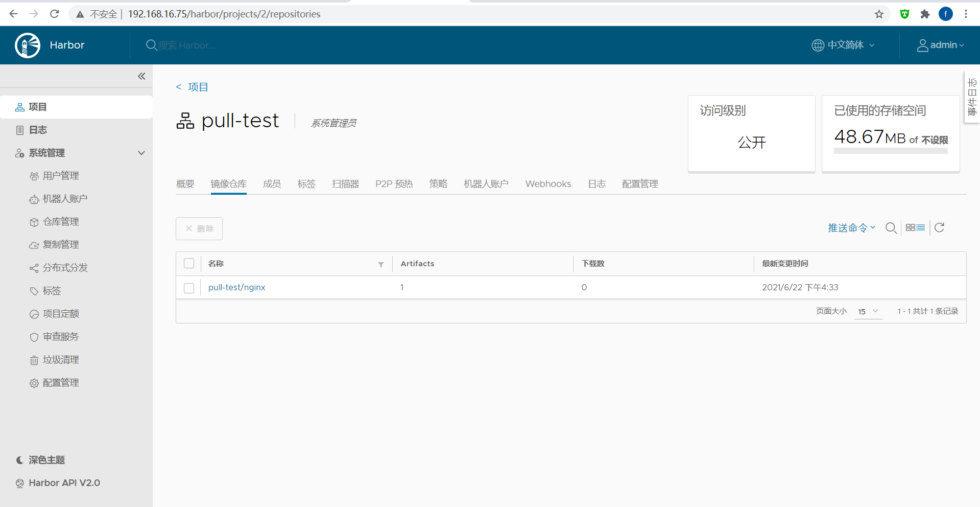Screen dimensions: 980x507
Task: Switch to the 成员 tab
Action: pos(272,184)
